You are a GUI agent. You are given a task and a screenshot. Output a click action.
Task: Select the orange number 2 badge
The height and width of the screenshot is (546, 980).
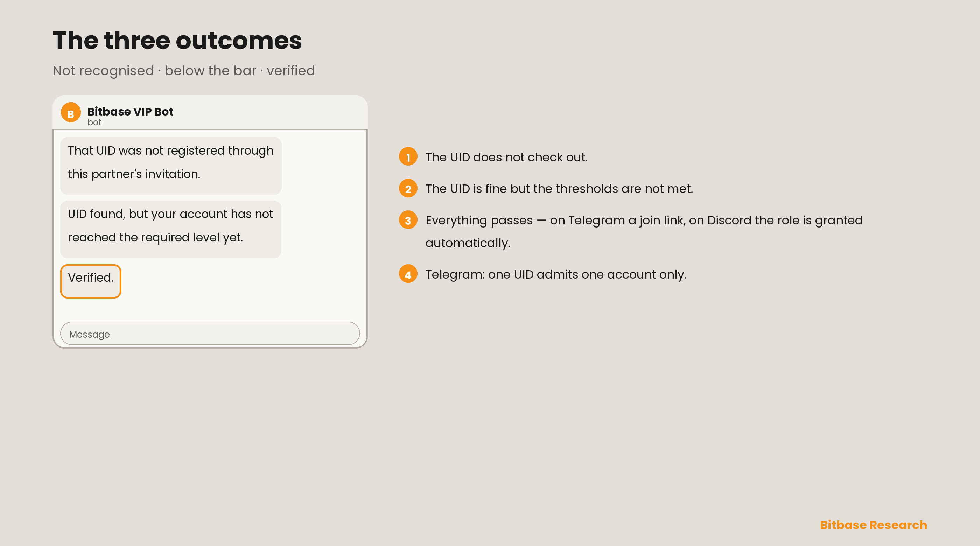408,188
